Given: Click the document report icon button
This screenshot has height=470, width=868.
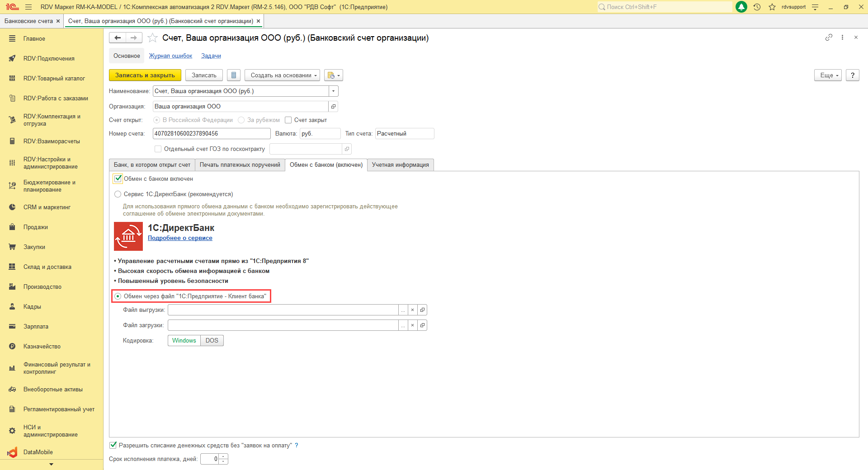Looking at the screenshot, I should point(233,75).
